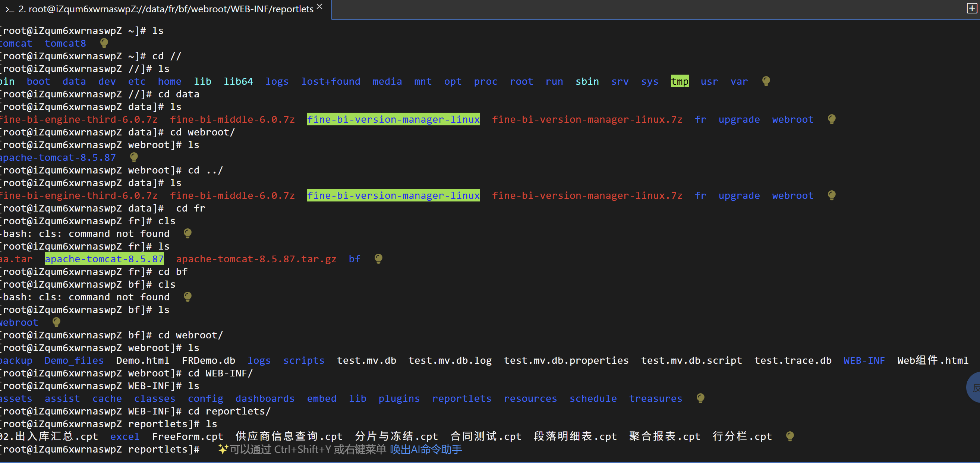Select the reportlets session tab
The height and width of the screenshot is (463, 980).
tap(166, 9)
